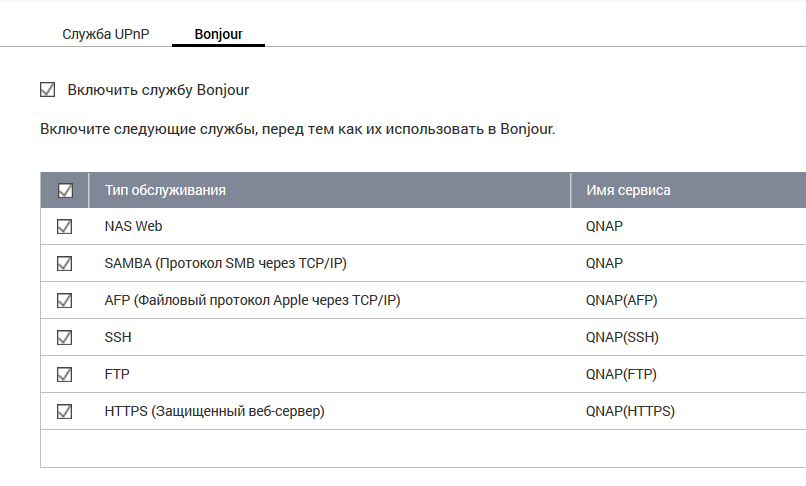The width and height of the screenshot is (806, 486).
Task: Disable the FTP service checkbox
Action: [65, 374]
